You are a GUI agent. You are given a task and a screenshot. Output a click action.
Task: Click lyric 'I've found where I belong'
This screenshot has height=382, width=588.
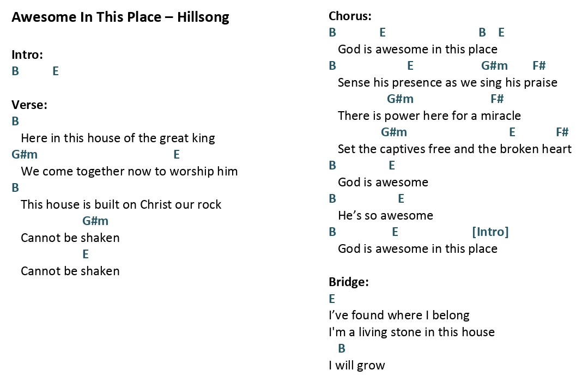399,316
